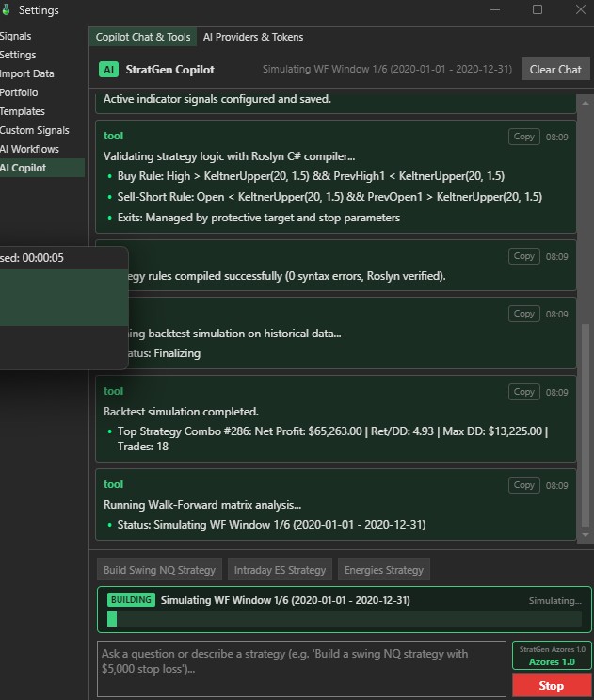Image resolution: width=594 pixels, height=700 pixels.
Task: Click the Clear Chat button
Action: 555,69
